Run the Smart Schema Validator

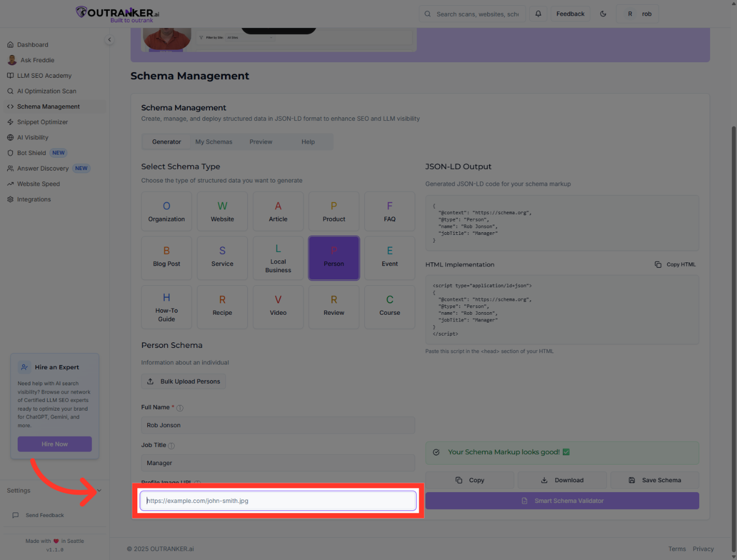(x=562, y=501)
